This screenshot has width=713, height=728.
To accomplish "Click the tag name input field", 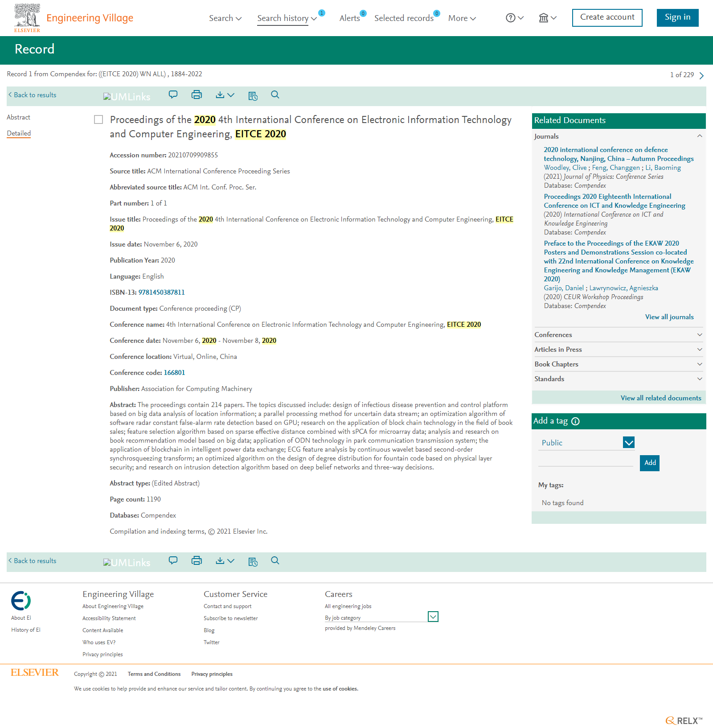I will click(586, 461).
